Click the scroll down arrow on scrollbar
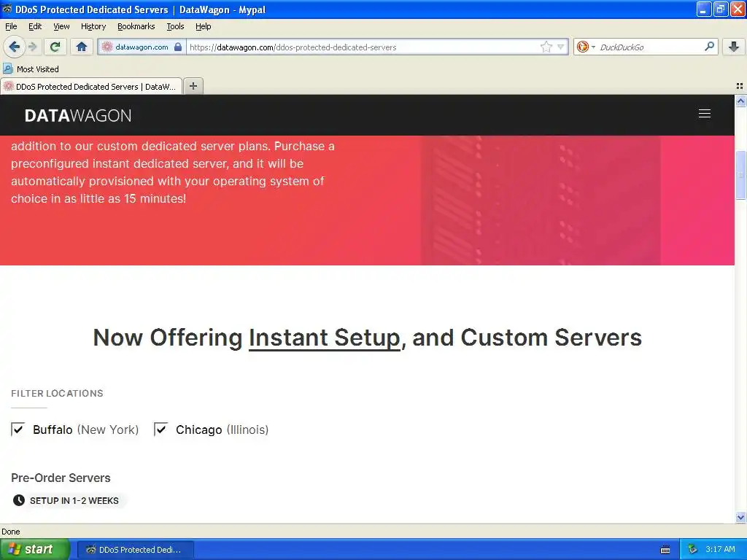The width and height of the screenshot is (747, 560). pos(740,517)
